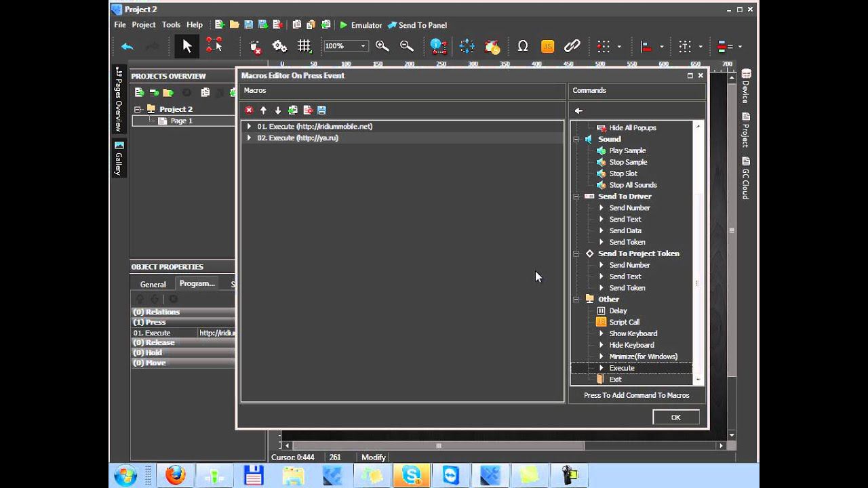868x488 pixels.
Task: Move selected macro up with up arrow
Action: pos(263,110)
